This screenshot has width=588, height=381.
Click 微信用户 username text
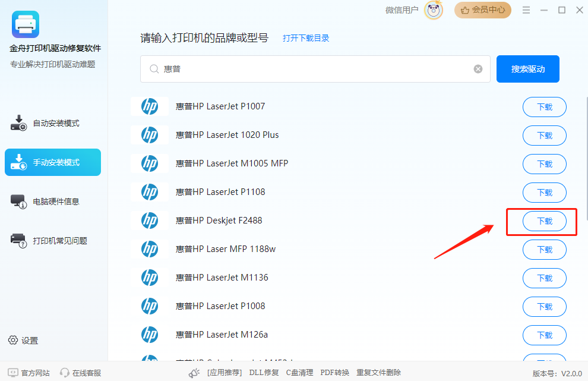coord(402,10)
